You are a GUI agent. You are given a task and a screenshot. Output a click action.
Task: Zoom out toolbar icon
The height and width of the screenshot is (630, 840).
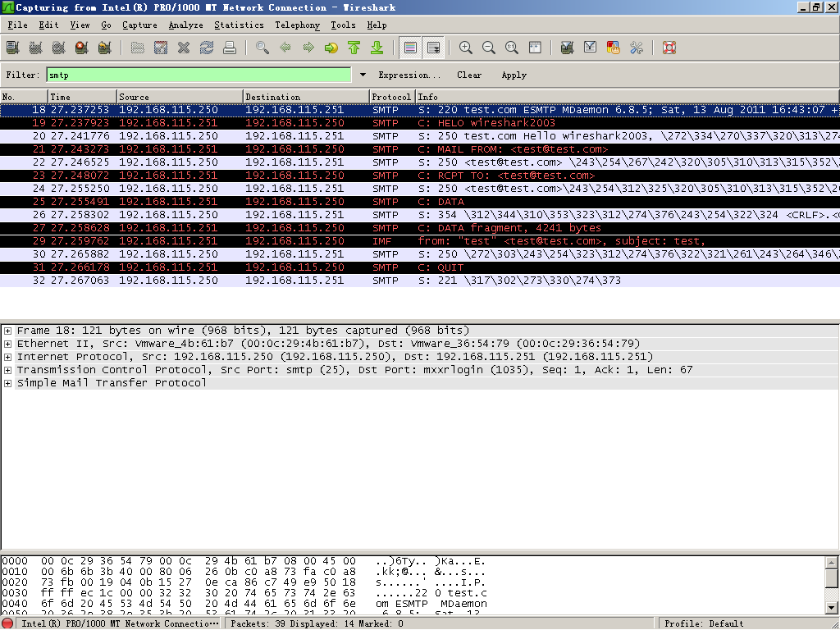tap(489, 48)
